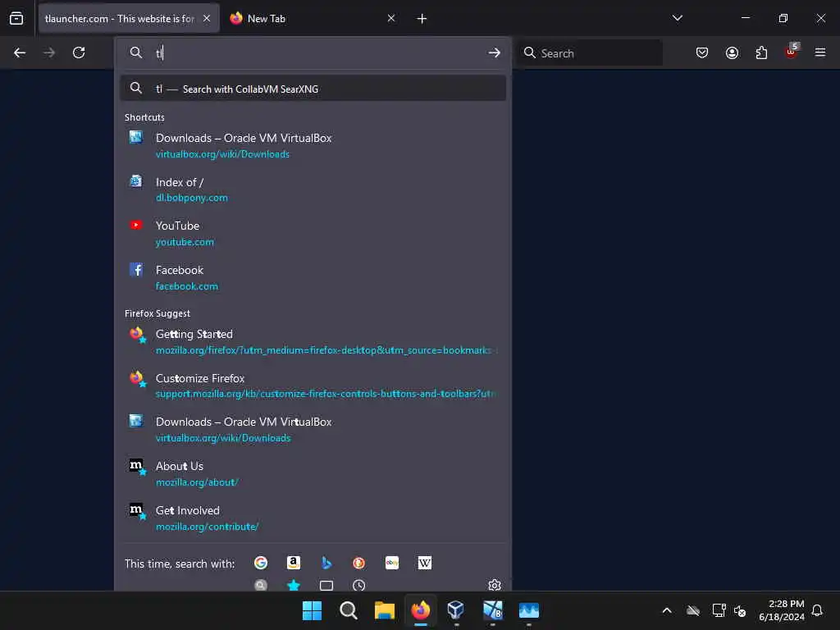Viewport: 840px width, 630px height.
Task: Open Windows taskbar search
Action: coord(348,610)
